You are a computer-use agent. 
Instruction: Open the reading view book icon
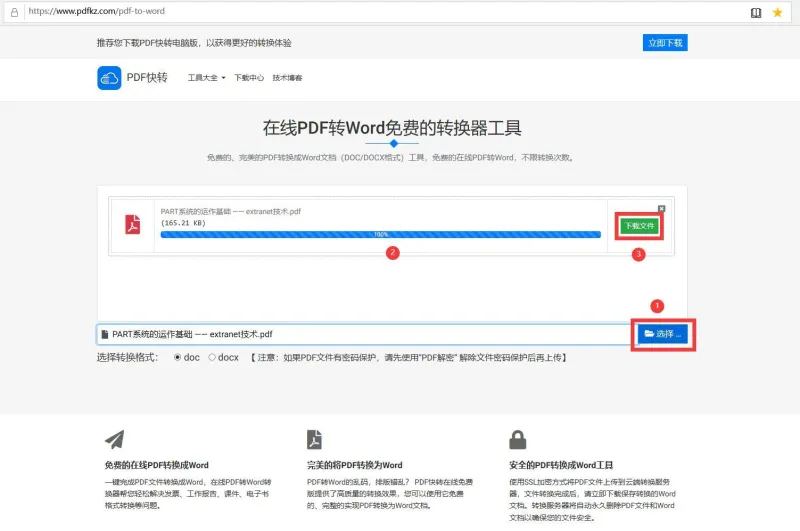click(756, 13)
